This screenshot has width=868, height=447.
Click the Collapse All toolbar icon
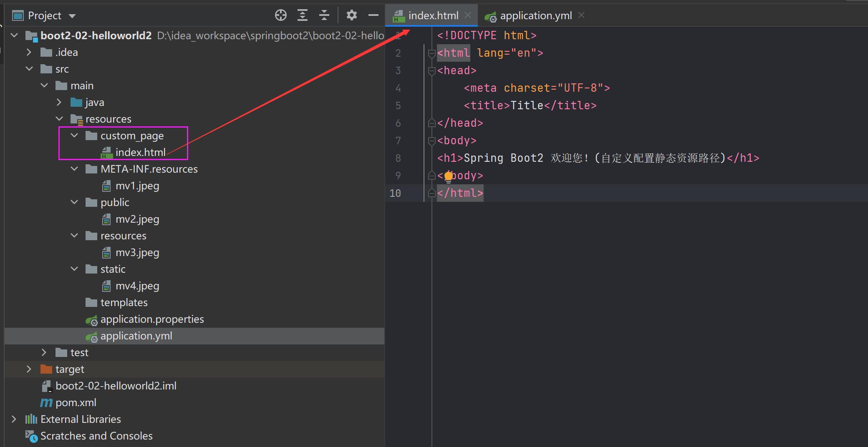pos(324,15)
